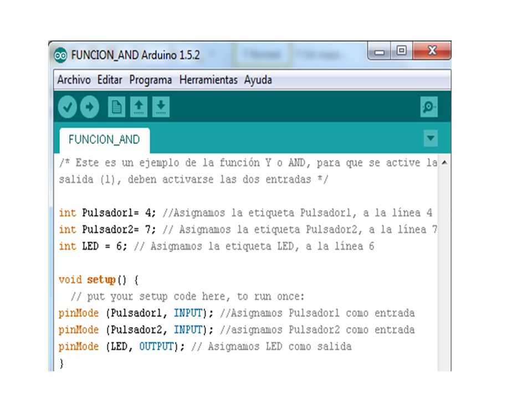Open the Programa menu
This screenshot has width=532, height=399.
[150, 80]
